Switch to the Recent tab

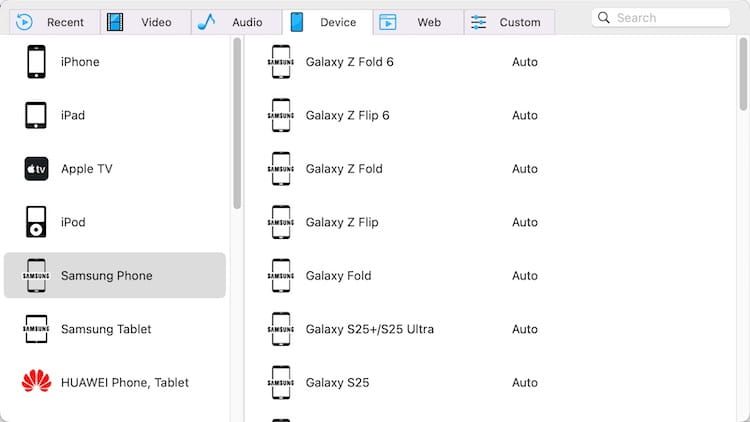[55, 22]
